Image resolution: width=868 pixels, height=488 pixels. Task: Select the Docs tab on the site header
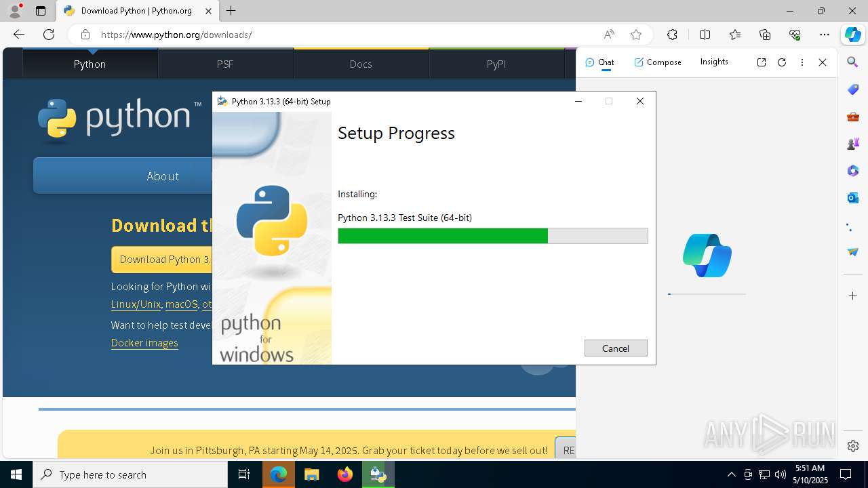(361, 64)
